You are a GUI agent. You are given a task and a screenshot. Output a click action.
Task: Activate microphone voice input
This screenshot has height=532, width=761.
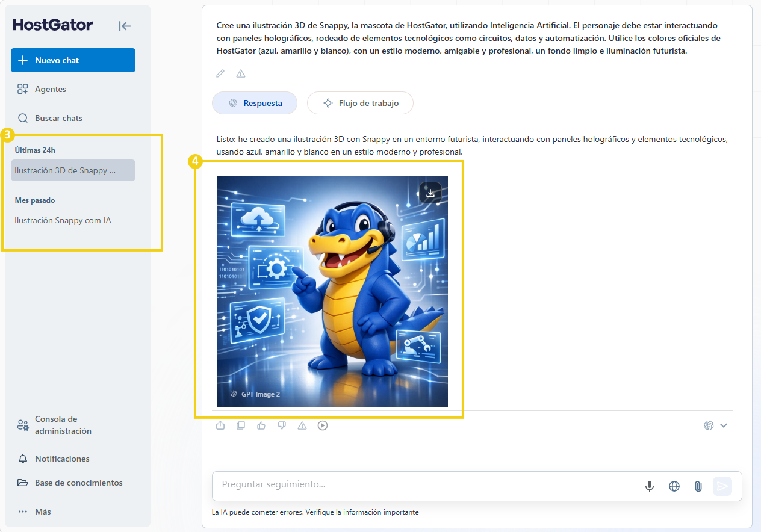[x=650, y=486]
